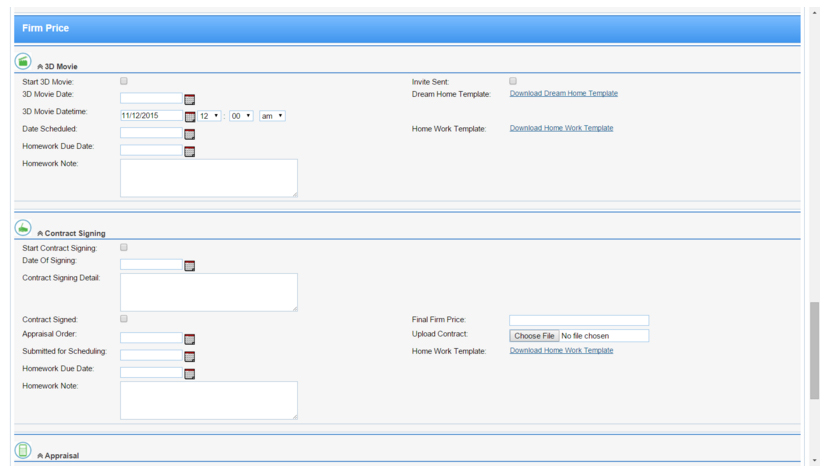Enable Start Contract Signing checkbox
Screen dimensions: 833x470
(124, 247)
